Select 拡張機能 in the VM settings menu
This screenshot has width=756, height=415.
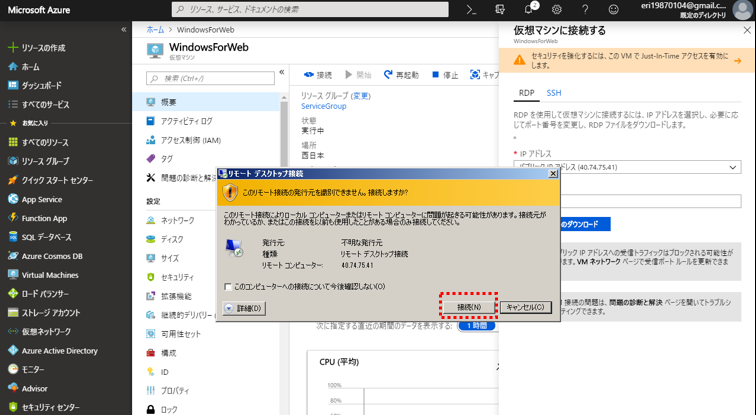[174, 296]
